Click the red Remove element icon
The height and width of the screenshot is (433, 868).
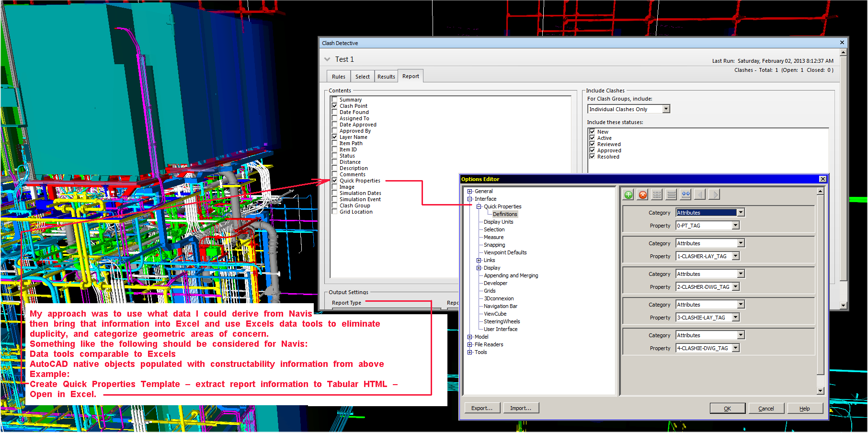pos(643,194)
